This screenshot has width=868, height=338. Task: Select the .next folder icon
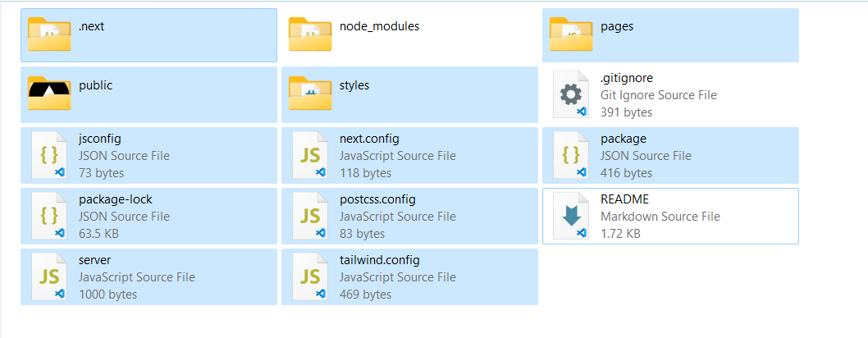pyautogui.click(x=50, y=34)
